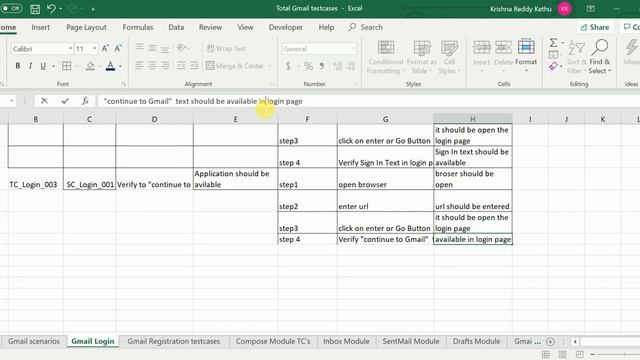640x360 pixels.
Task: Click the Percent Style icon
Action: point(309,66)
